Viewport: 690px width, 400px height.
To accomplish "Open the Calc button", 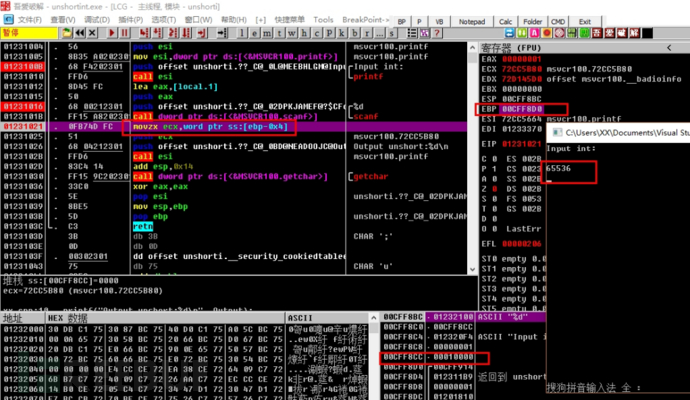I will (x=505, y=22).
